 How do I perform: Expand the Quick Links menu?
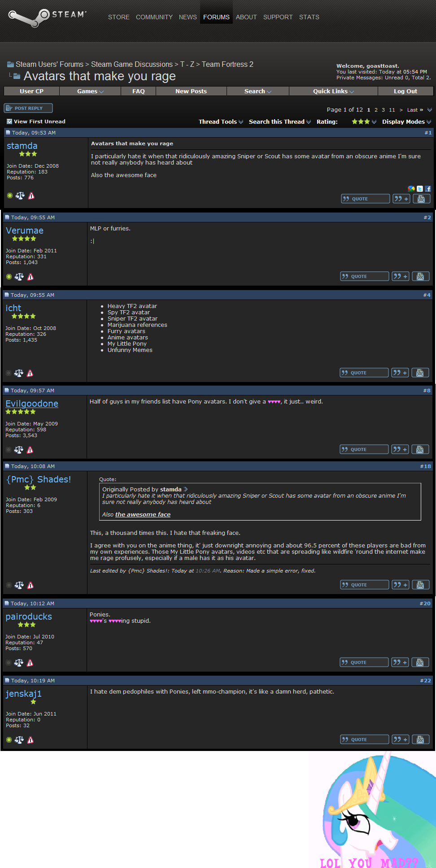click(x=333, y=91)
